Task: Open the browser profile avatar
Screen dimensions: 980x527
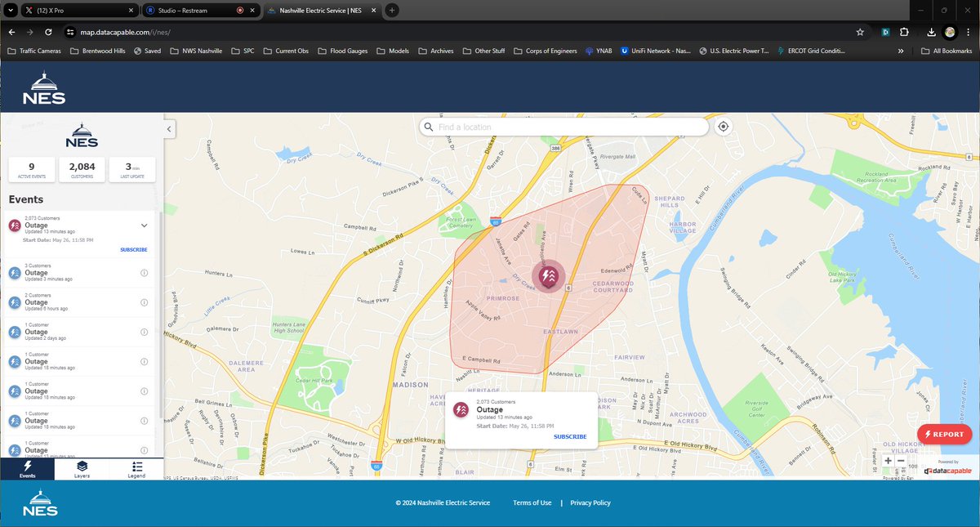Action: (x=950, y=32)
